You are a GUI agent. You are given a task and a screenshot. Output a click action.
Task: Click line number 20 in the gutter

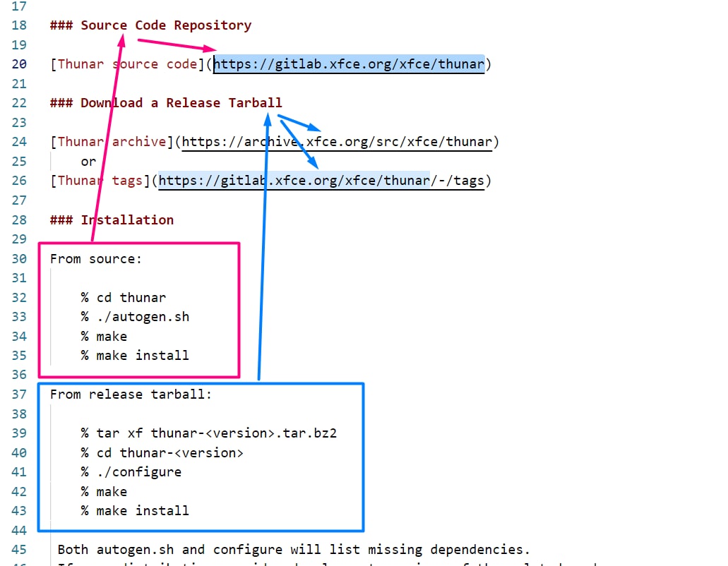tap(19, 64)
